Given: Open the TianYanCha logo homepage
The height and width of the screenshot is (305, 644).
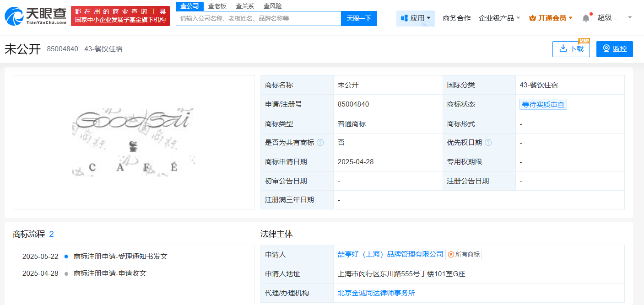Looking at the screenshot, I should (35, 16).
